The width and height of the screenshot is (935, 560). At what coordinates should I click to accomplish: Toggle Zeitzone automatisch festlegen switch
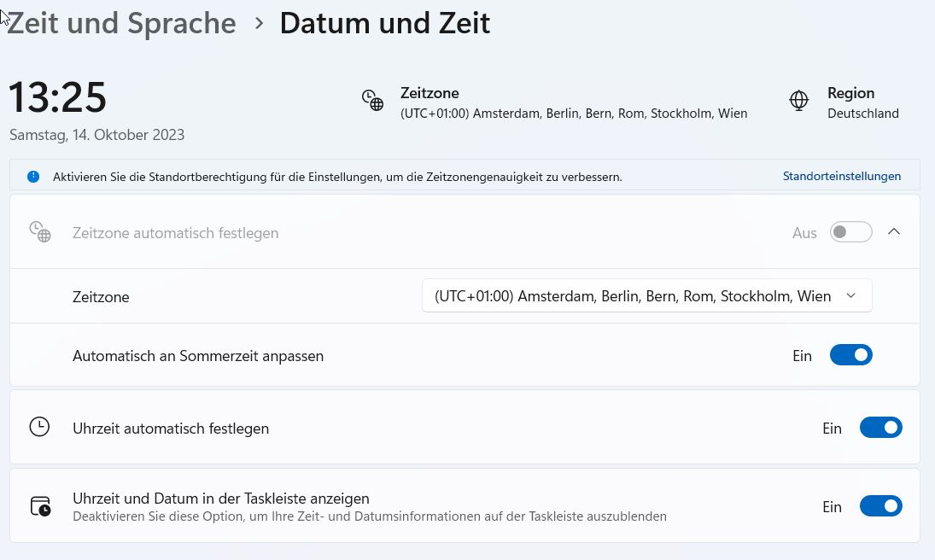tap(850, 232)
